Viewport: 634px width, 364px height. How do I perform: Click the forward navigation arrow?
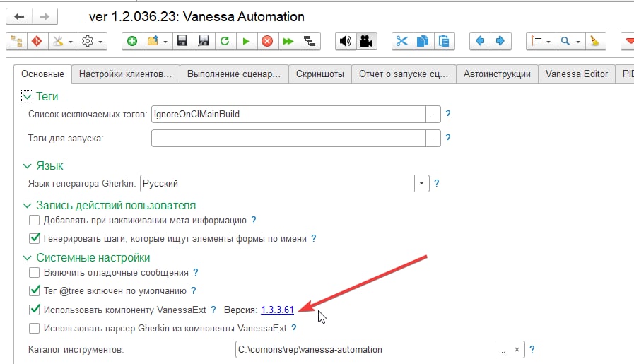click(45, 16)
